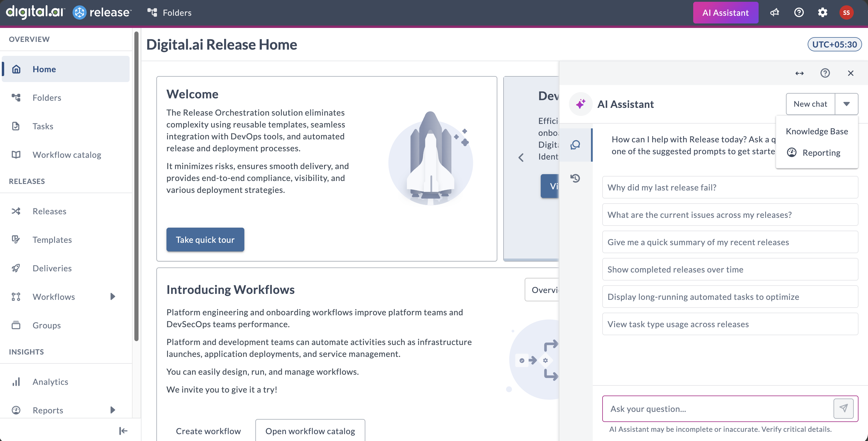
Task: Click the sidebar vertical scrollbar
Action: [x=136, y=186]
